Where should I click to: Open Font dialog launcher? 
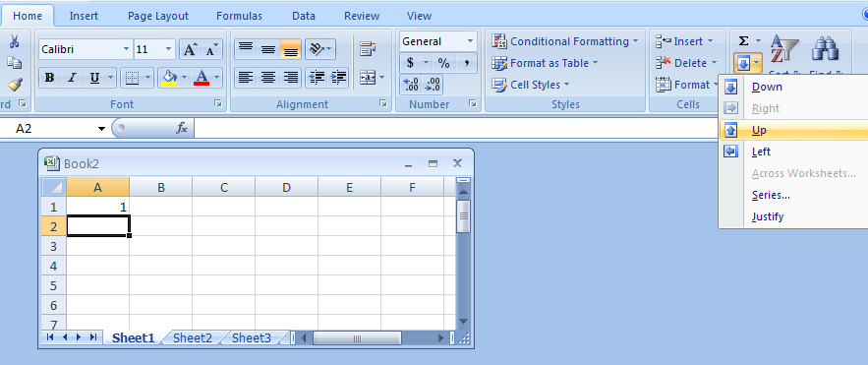click(x=218, y=103)
